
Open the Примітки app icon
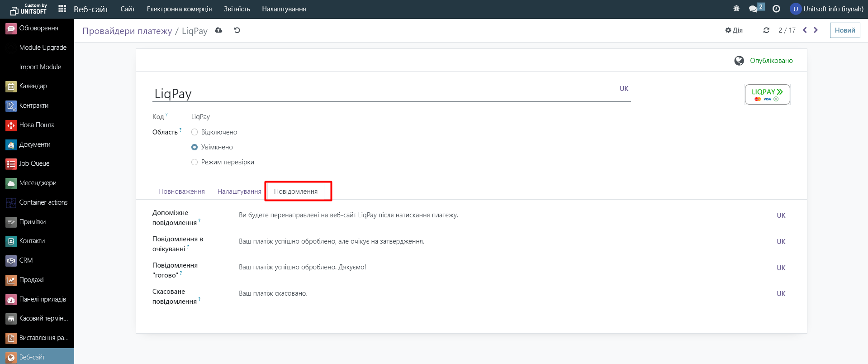click(x=11, y=222)
